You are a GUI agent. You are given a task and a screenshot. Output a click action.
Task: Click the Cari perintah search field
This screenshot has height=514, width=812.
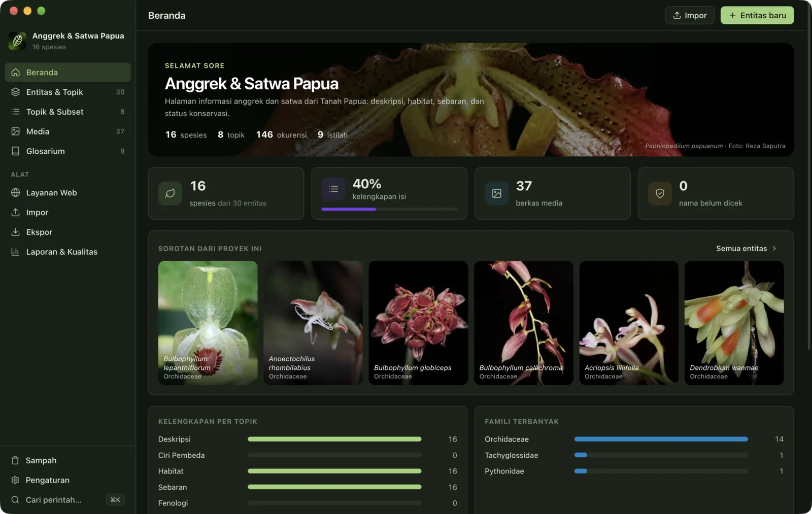[67, 500]
